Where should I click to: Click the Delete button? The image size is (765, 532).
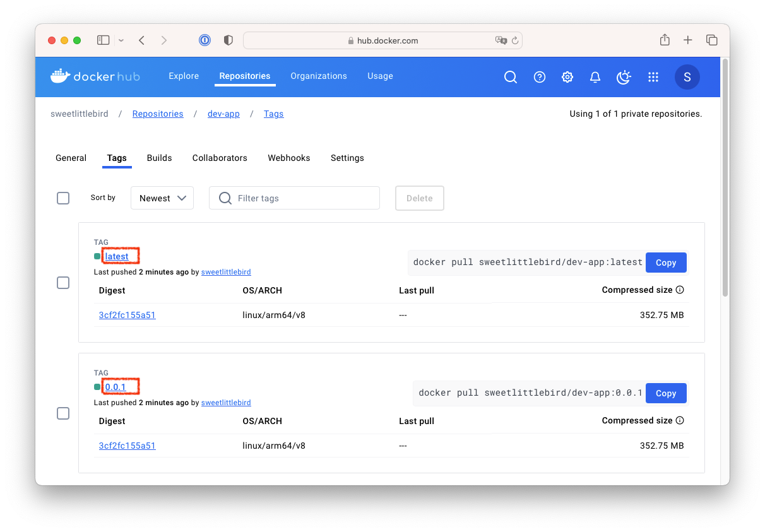[x=420, y=198]
